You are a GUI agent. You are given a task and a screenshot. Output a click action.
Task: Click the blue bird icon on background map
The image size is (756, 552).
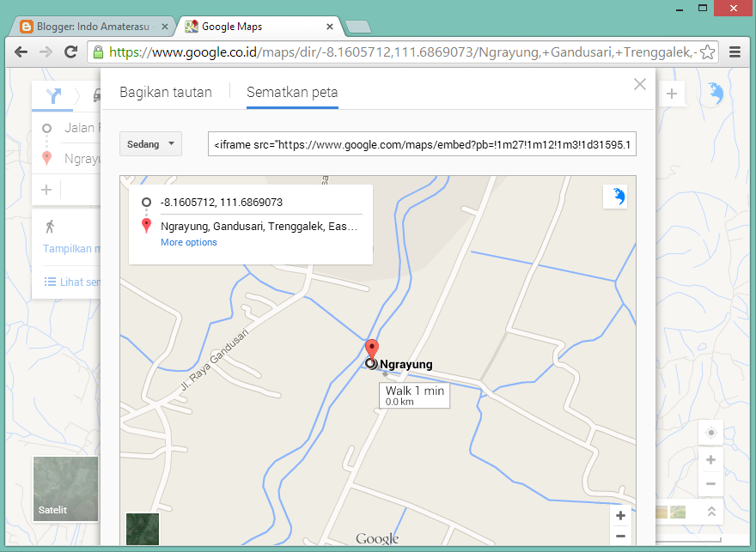tap(716, 94)
